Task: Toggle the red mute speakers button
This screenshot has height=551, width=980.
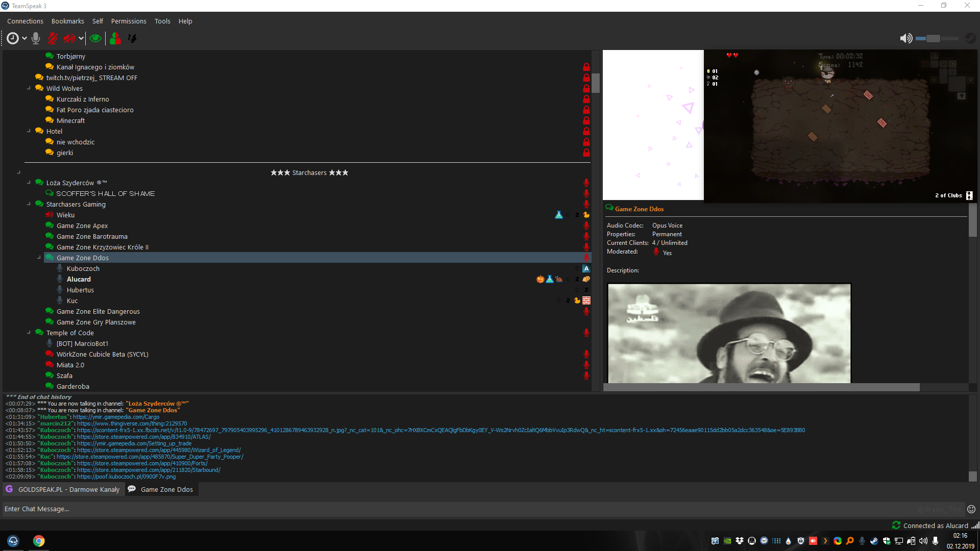Action: (x=69, y=38)
